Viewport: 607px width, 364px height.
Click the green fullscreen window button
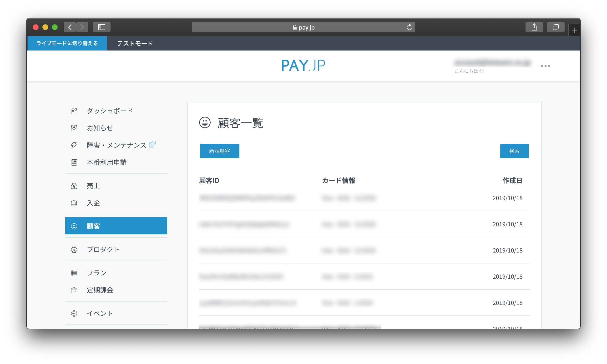click(x=55, y=27)
